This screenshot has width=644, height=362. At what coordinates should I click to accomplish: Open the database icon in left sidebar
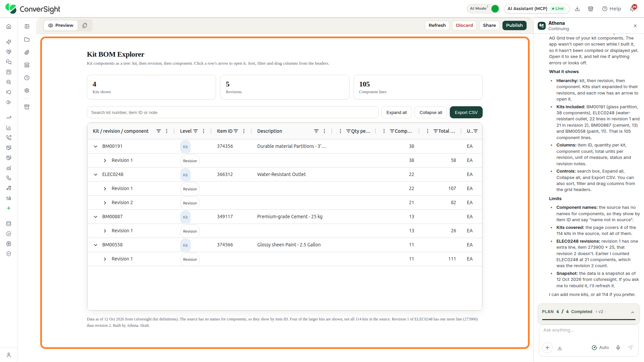9,224
